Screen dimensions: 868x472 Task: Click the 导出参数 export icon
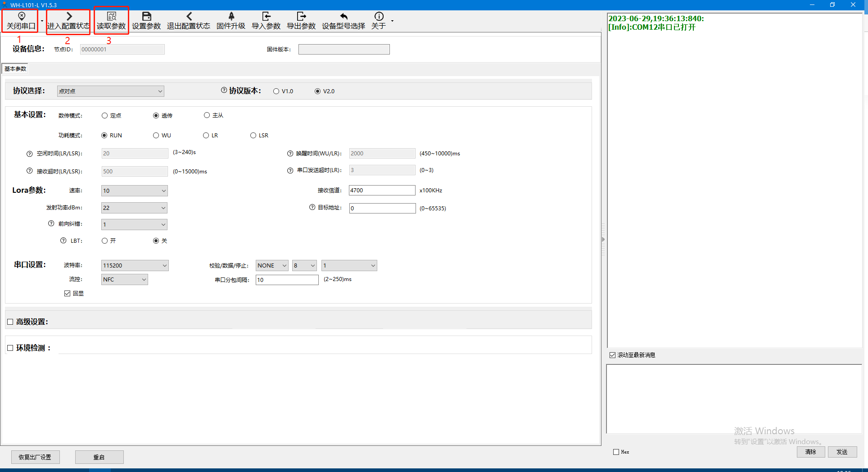301,17
